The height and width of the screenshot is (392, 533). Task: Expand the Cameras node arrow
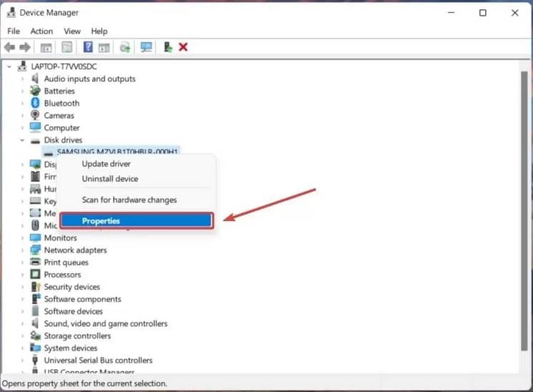[x=22, y=115]
